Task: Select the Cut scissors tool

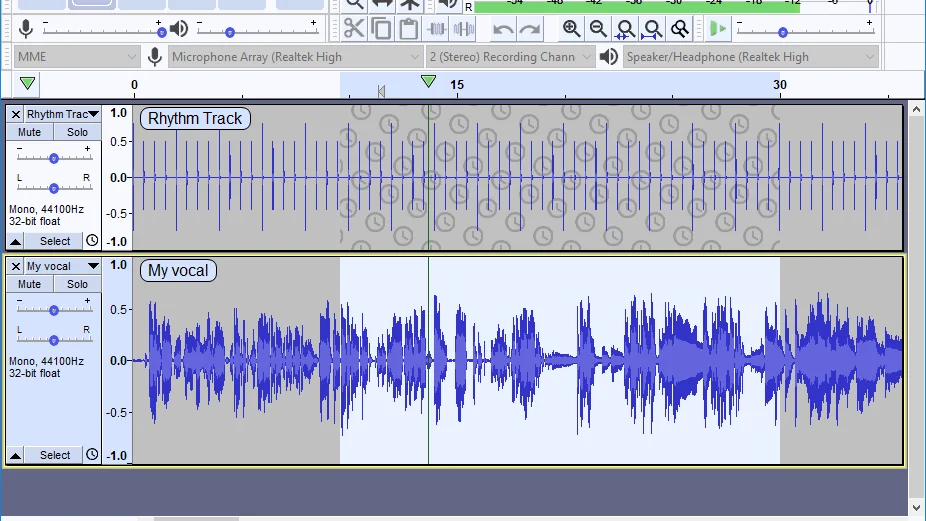Action: tap(354, 28)
